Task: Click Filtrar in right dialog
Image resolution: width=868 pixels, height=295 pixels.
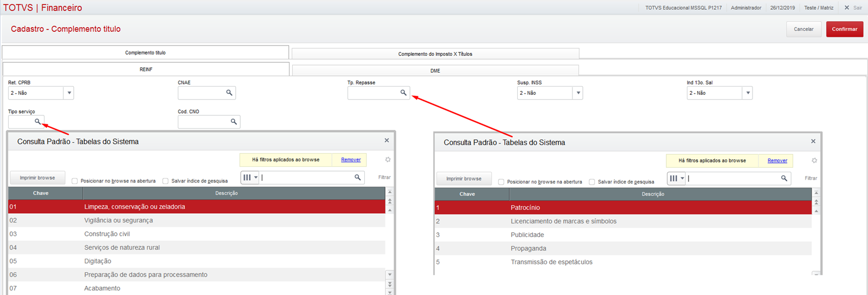Action: [x=811, y=178]
